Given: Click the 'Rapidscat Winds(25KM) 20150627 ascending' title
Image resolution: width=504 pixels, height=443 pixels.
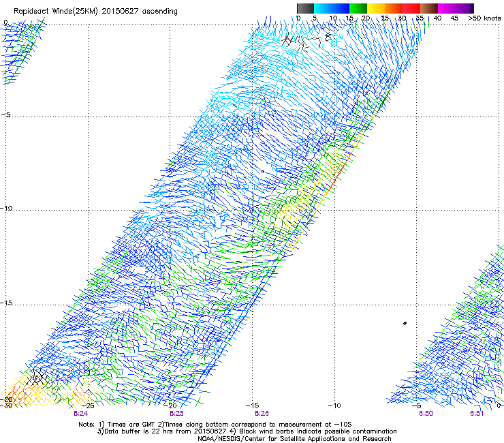Looking at the screenshot, I should [95, 12].
